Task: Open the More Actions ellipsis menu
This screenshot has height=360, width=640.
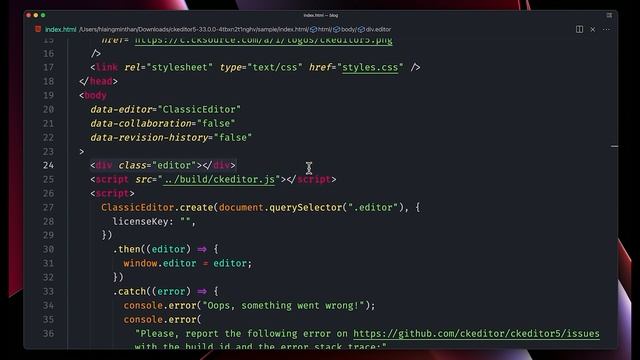Action: (606, 29)
